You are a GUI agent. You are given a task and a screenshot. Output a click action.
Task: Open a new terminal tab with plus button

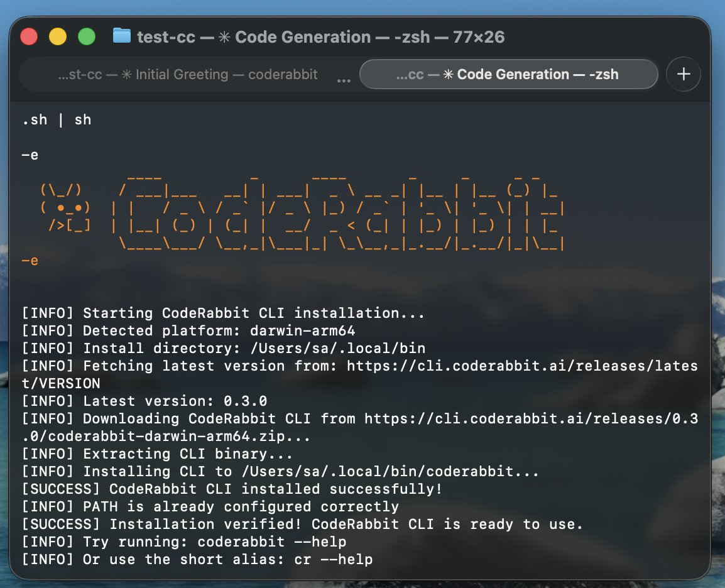(683, 74)
